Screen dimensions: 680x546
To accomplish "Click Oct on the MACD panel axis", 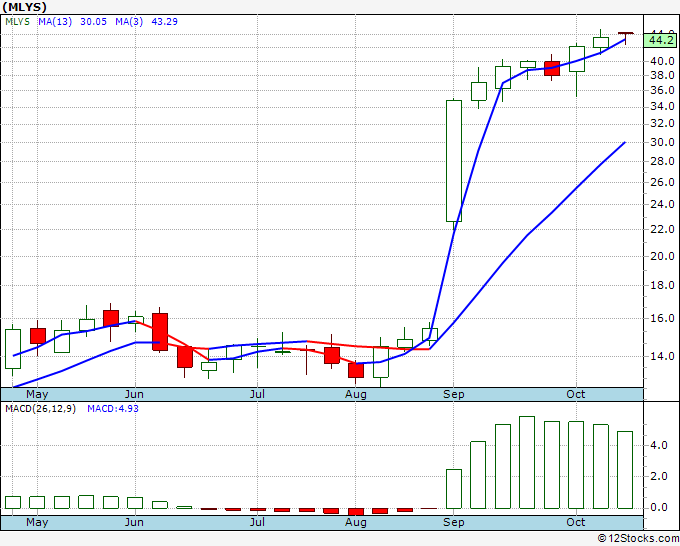I will pyautogui.click(x=576, y=522).
